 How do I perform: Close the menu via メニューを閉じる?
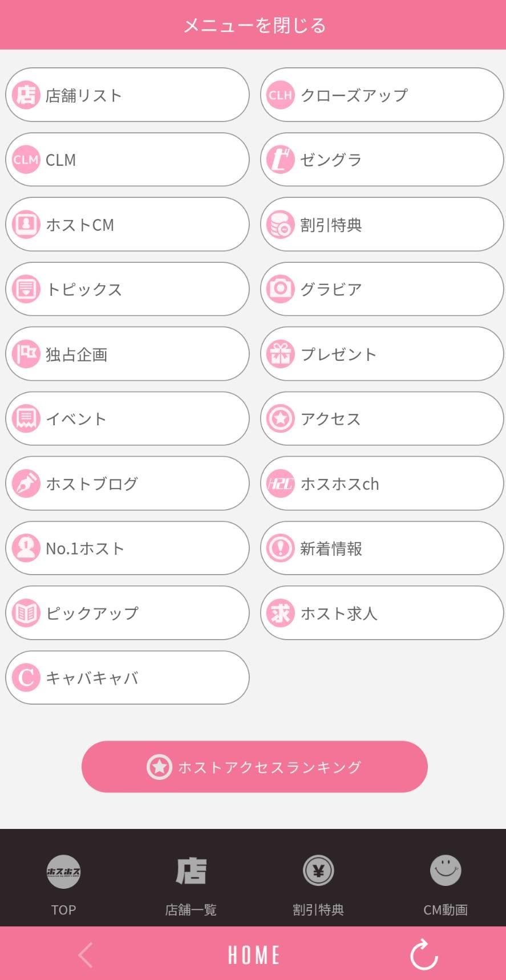253,25
